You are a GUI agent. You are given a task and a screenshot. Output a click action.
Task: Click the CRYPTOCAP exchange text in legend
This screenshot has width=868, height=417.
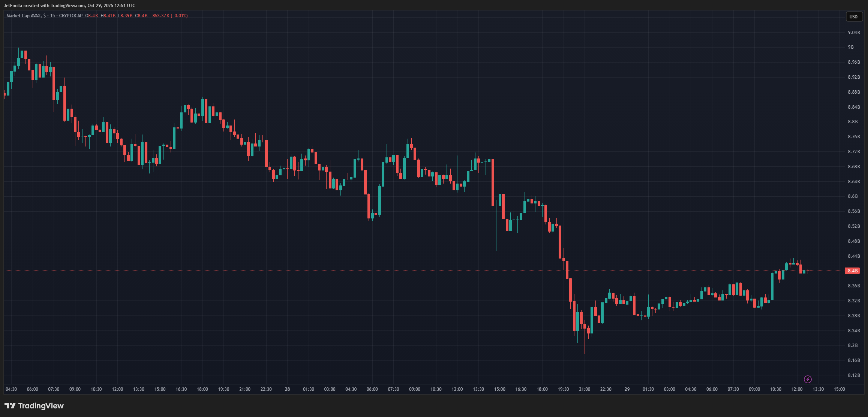click(70, 16)
